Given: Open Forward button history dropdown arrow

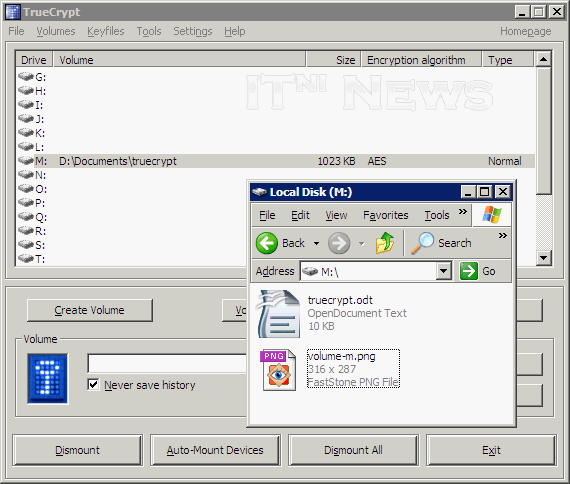Looking at the screenshot, I should pyautogui.click(x=361, y=243).
